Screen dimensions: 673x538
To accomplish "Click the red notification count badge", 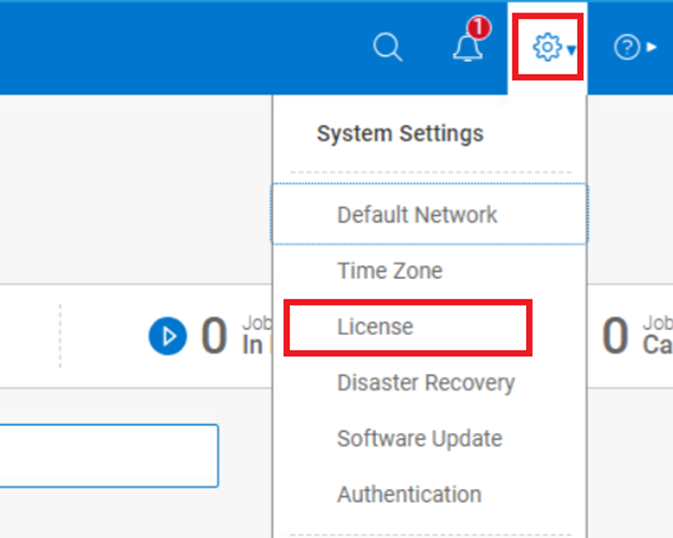I will point(479,28).
